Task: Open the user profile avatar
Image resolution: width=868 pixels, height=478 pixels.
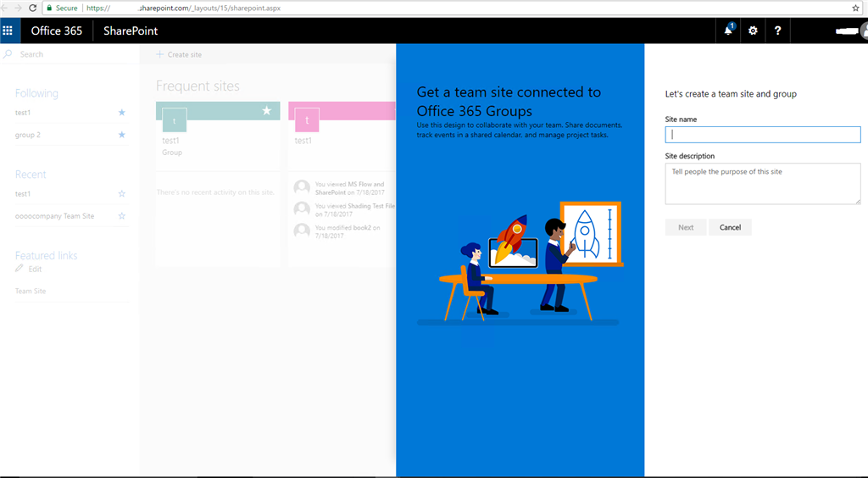Action: [864, 31]
